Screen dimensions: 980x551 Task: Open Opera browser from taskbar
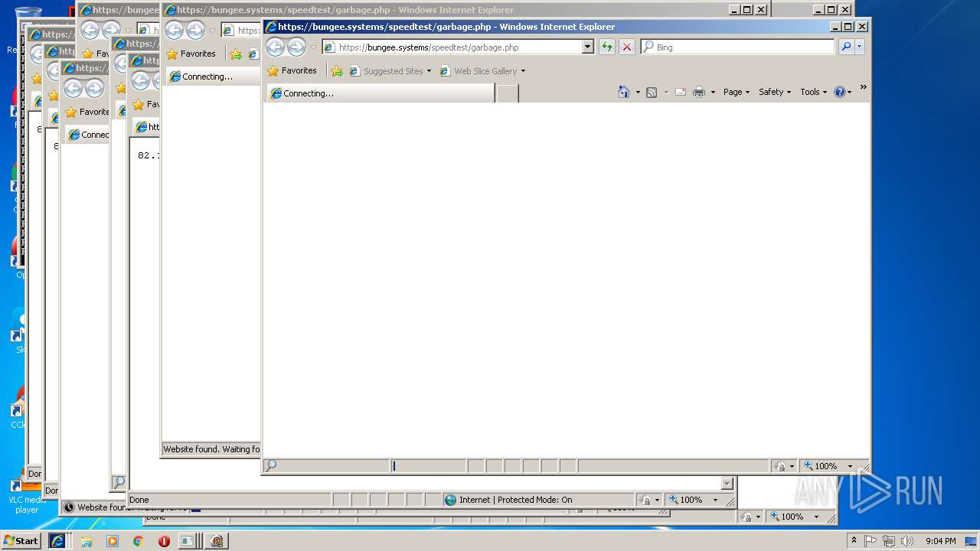[x=164, y=541]
